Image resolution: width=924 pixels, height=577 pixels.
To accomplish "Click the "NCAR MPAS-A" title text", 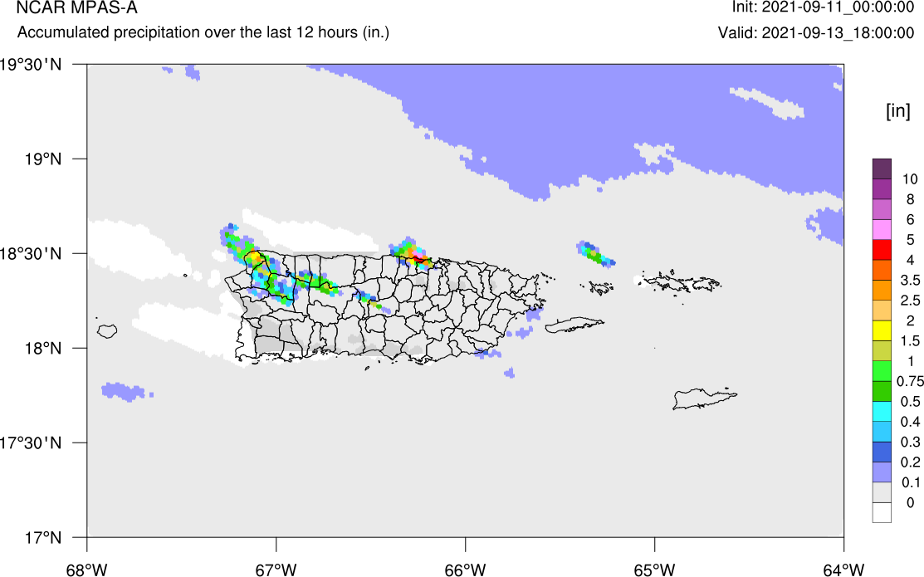I will 76,7.
